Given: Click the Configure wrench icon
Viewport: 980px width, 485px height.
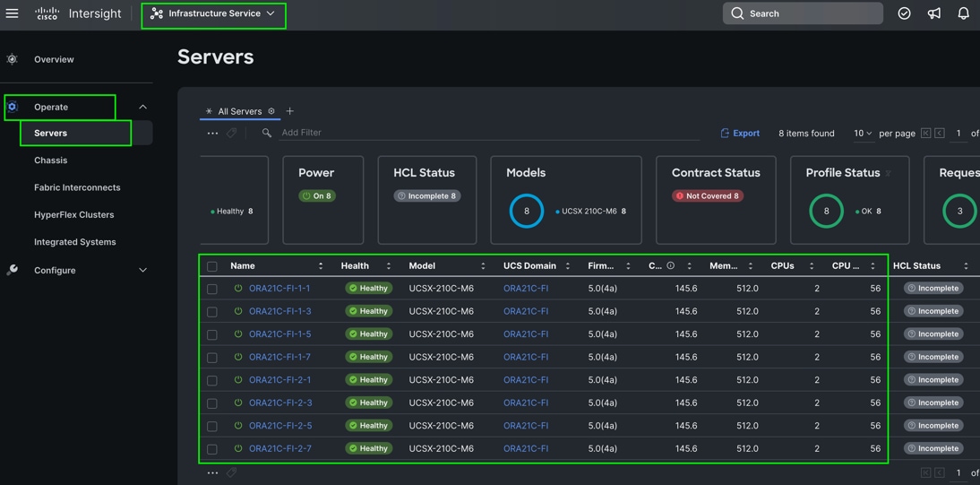Looking at the screenshot, I should (12, 270).
